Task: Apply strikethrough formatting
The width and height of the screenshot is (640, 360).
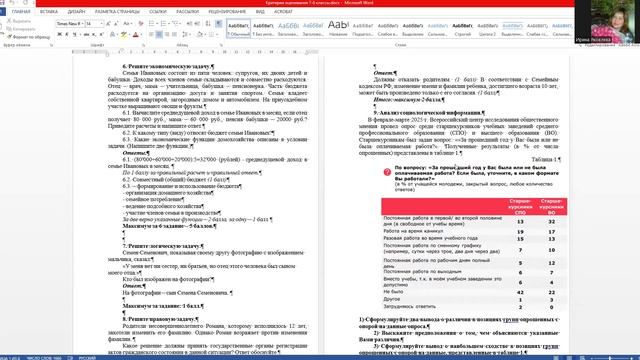Action: [x=86, y=34]
